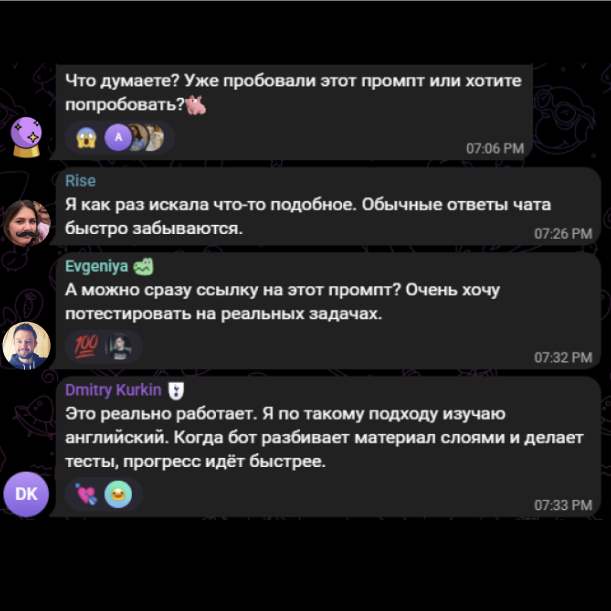The image size is (611, 611).
Task: Open Rise's mustache profile photo
Action: (x=26, y=223)
